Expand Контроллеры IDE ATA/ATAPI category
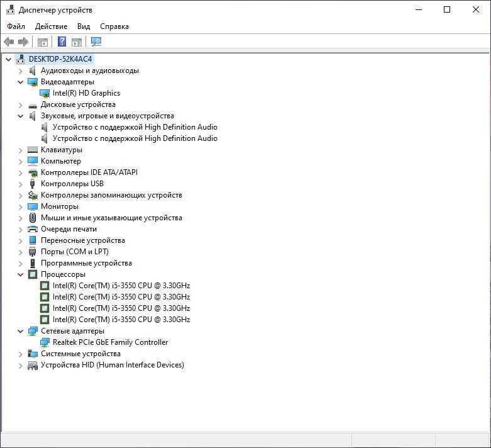The height and width of the screenshot is (448, 491). click(20, 173)
